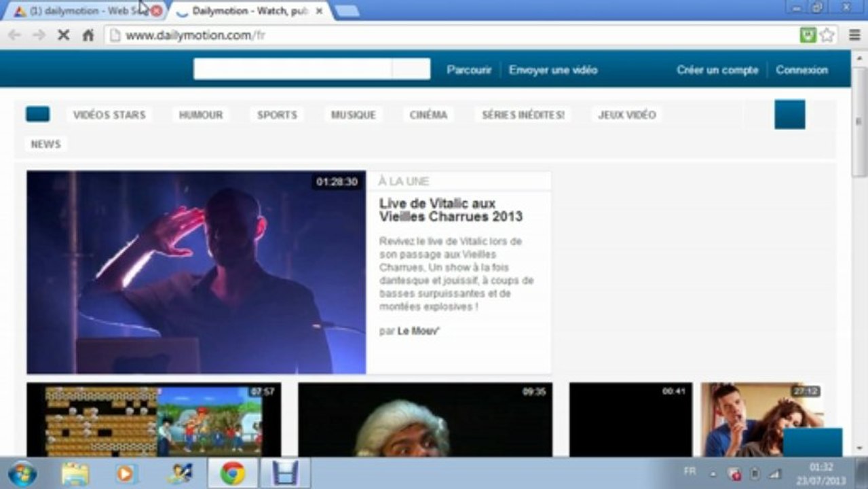The height and width of the screenshot is (489, 868).
Task: Open the SPORTS category
Action: click(277, 115)
